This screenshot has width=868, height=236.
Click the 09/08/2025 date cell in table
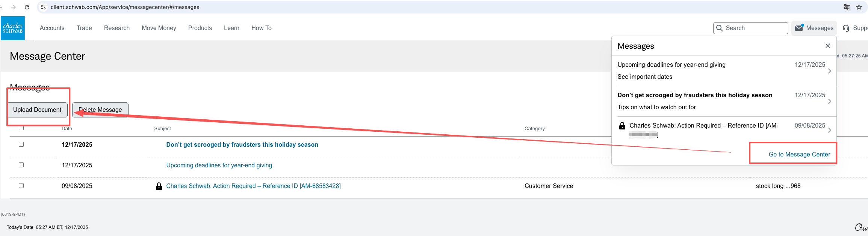click(77, 186)
